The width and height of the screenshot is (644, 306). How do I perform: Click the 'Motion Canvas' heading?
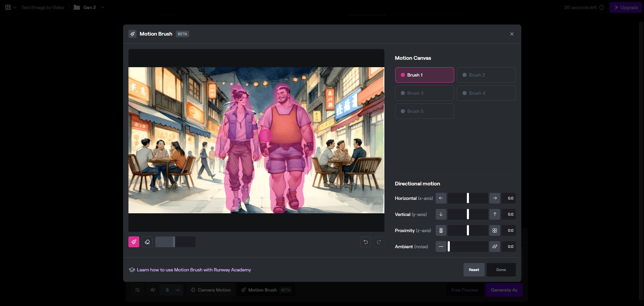[x=413, y=58]
